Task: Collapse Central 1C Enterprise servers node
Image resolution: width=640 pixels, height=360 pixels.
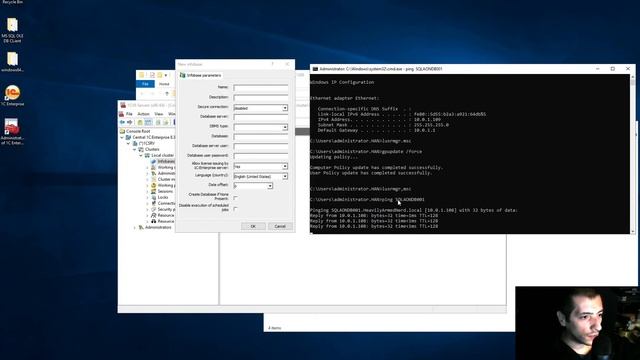Action: pos(122,138)
